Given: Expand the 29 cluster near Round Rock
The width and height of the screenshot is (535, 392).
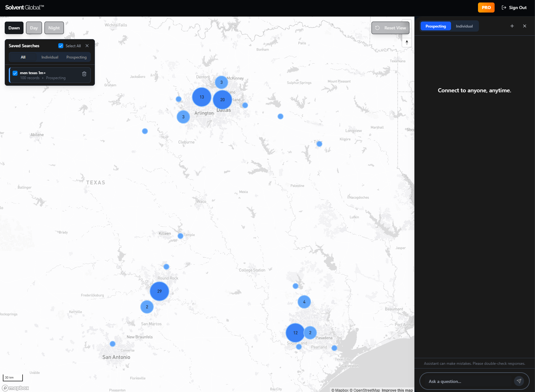Looking at the screenshot, I should [x=159, y=291].
